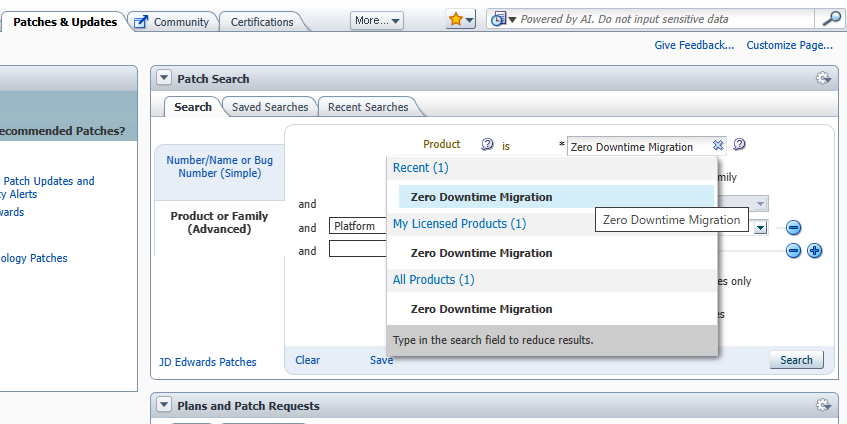
Task: Click the magnifier search icon
Action: pyautogui.click(x=830, y=19)
